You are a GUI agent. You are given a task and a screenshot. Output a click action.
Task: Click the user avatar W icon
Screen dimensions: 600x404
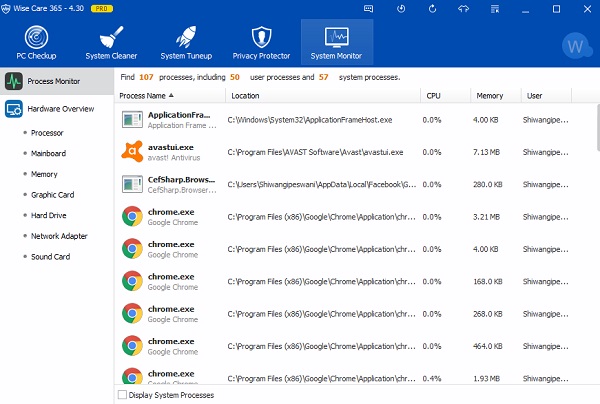(x=576, y=46)
